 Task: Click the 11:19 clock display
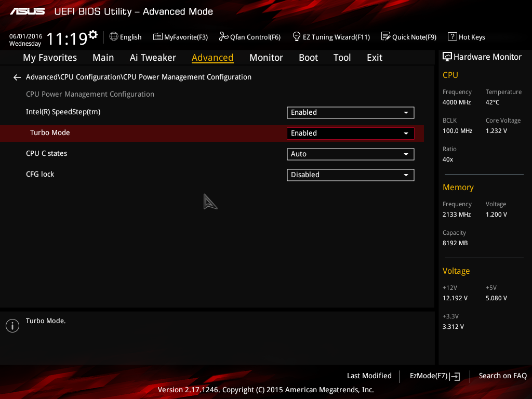point(67,38)
